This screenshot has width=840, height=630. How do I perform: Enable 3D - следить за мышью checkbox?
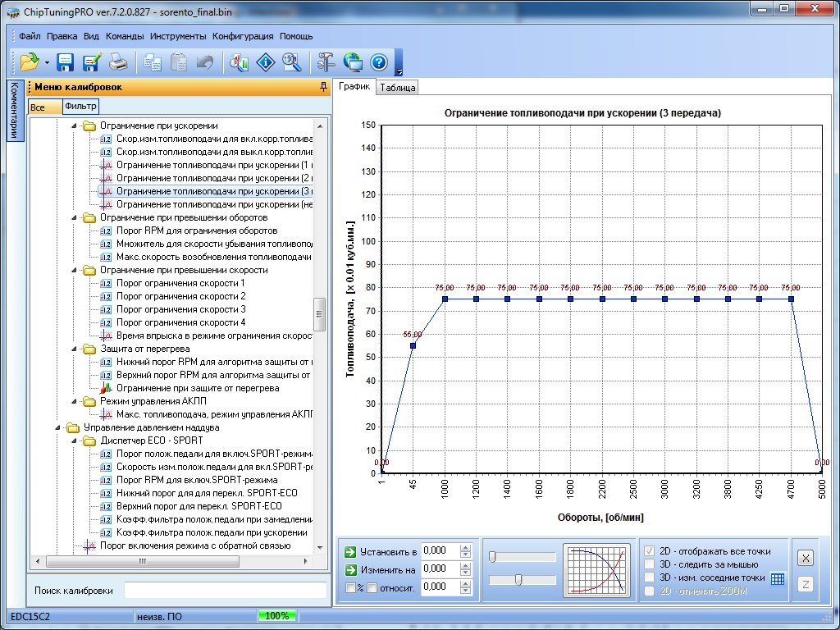[651, 564]
